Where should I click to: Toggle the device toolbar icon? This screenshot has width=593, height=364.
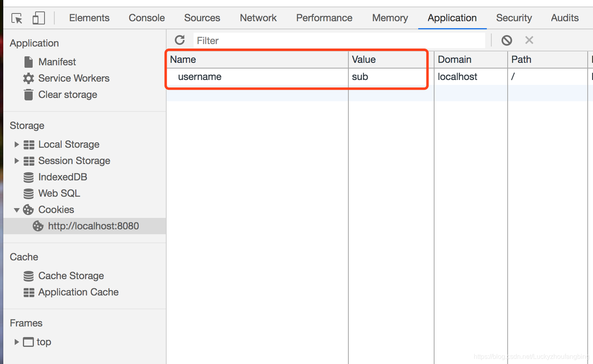pyautogui.click(x=39, y=18)
